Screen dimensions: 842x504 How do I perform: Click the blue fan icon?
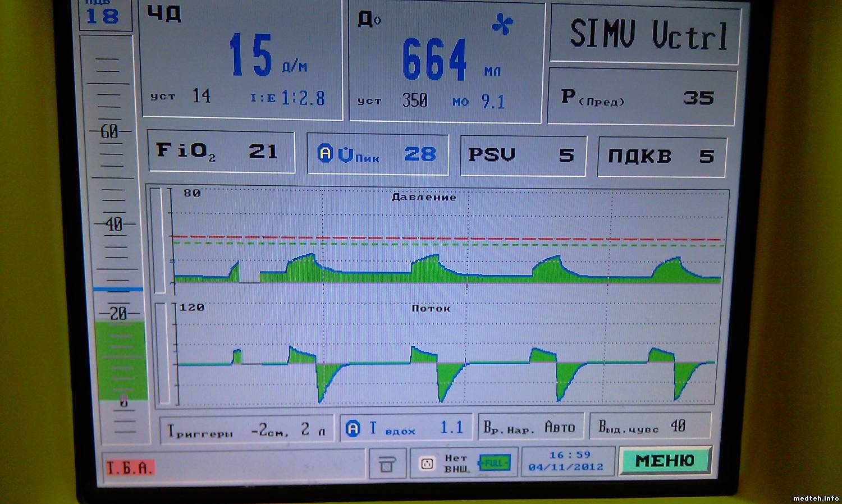pyautogui.click(x=502, y=25)
